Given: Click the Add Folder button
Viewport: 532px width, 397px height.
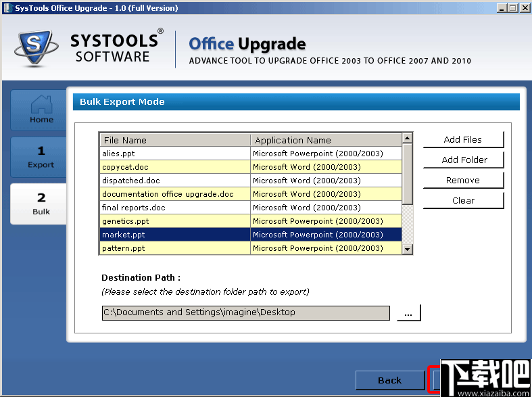Looking at the screenshot, I should pos(463,160).
